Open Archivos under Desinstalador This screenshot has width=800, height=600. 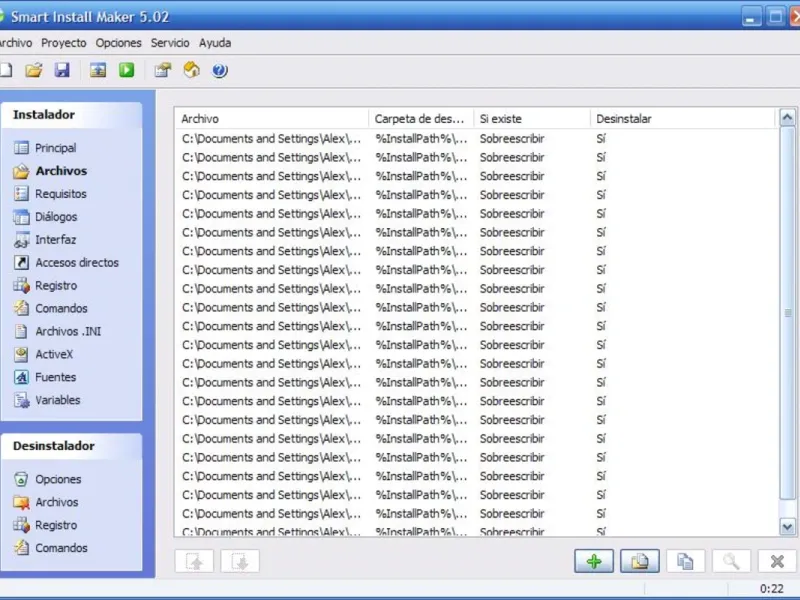point(46,502)
